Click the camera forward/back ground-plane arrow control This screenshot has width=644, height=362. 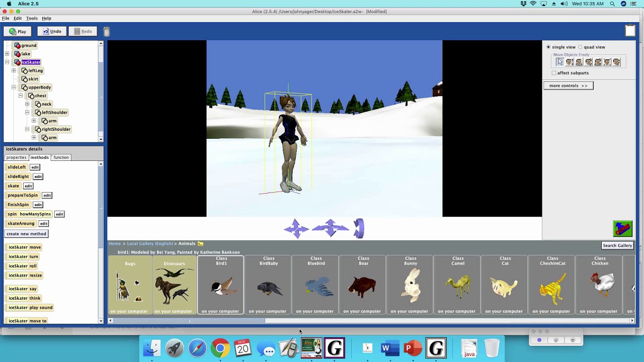330,228
